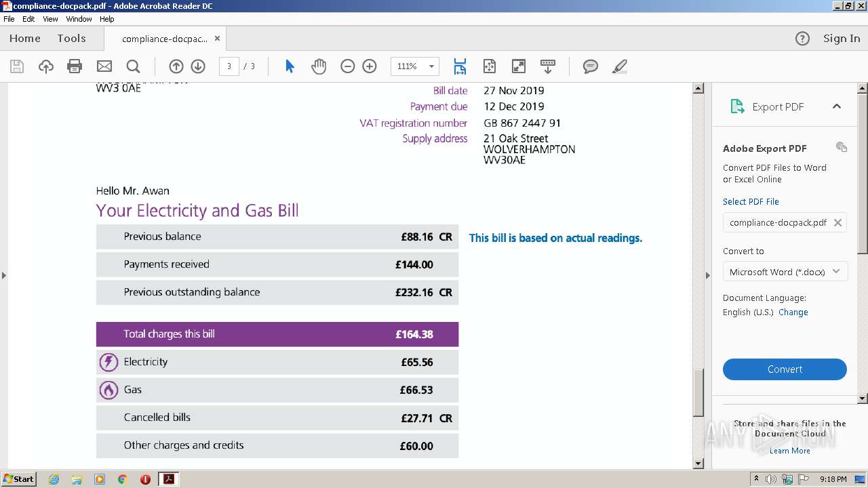Image resolution: width=868 pixels, height=488 pixels.
Task: Send file by email envelope icon
Action: 104,66
